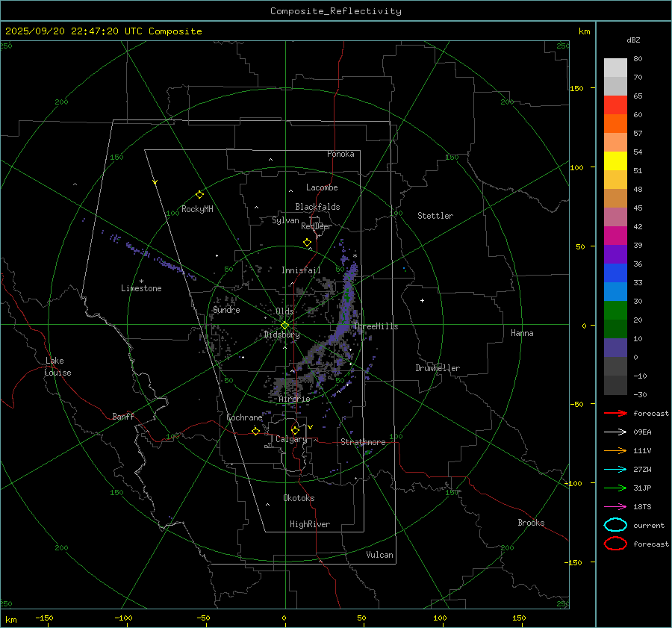This screenshot has width=672, height=628.
Task: Select the white 09EA arrow symbol
Action: point(615,432)
